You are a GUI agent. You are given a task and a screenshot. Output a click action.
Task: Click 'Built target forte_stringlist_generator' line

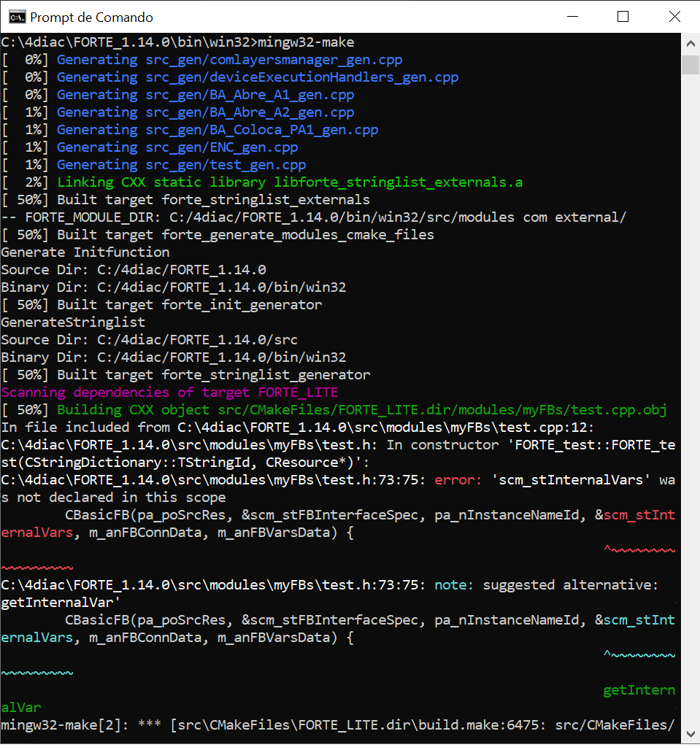tap(185, 374)
